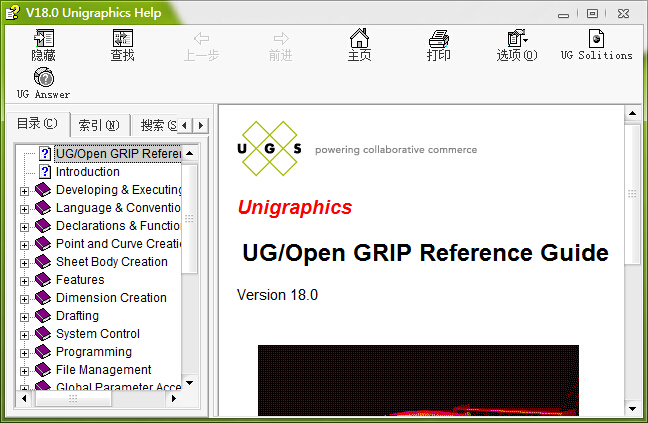Expand the Features tree node

tap(24, 281)
